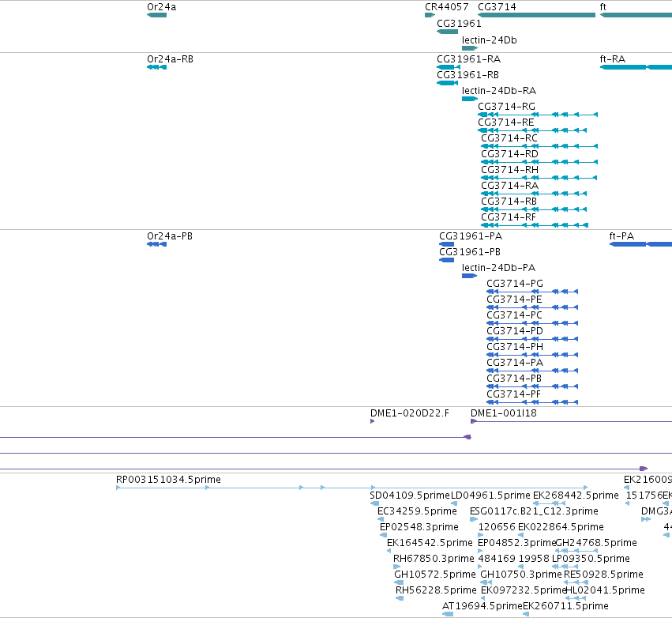
Task: Select EST LD04961.5prime
Action: [454, 503]
